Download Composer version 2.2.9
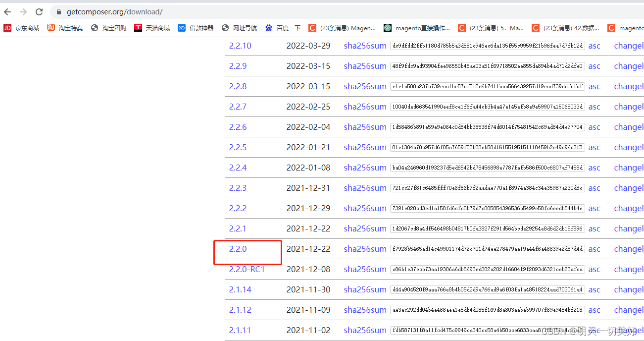Image resolution: width=644 pixels, height=341 pixels. (x=238, y=66)
